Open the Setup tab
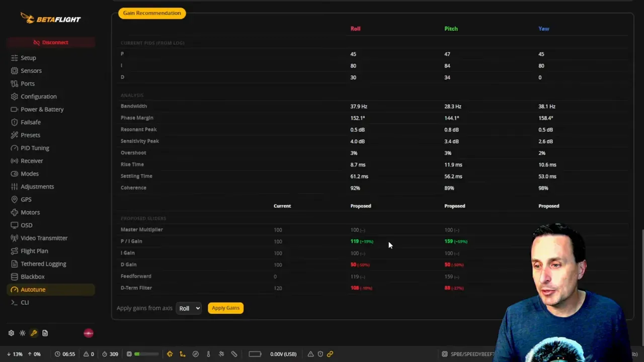The height and width of the screenshot is (362, 644). 28,58
